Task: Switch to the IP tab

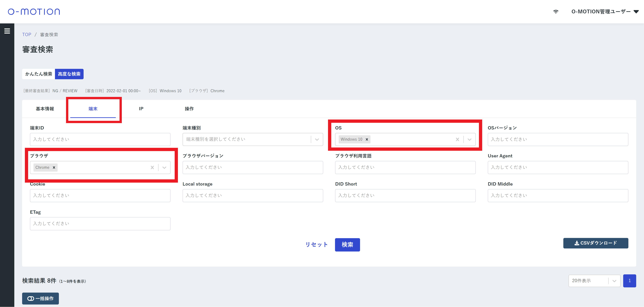Action: coord(141,109)
